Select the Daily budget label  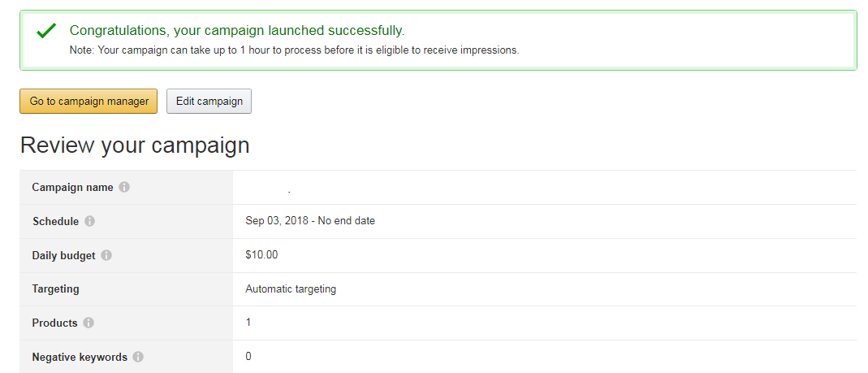tap(63, 255)
